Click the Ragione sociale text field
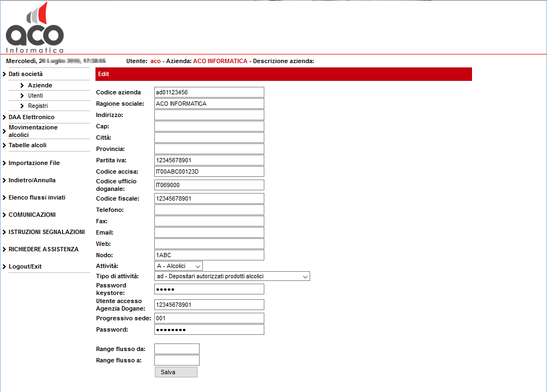 (209, 104)
